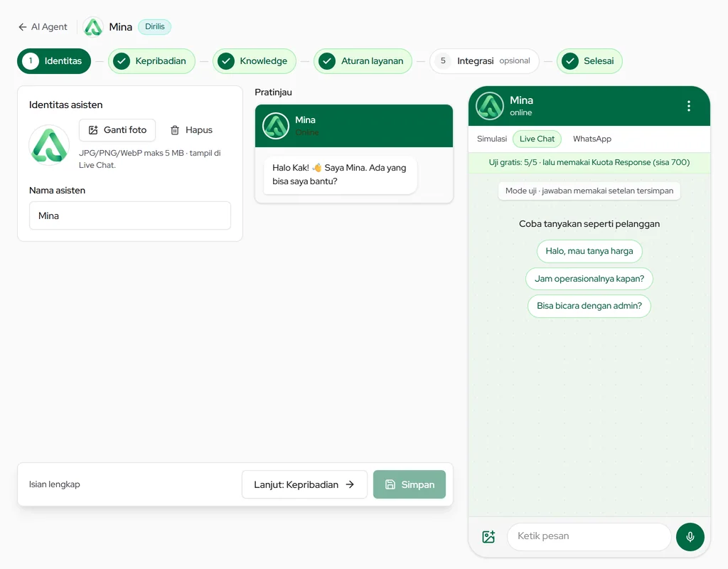This screenshot has height=569, width=728.
Task: Click Mina's avatar in the chat panel header
Action: point(490,106)
